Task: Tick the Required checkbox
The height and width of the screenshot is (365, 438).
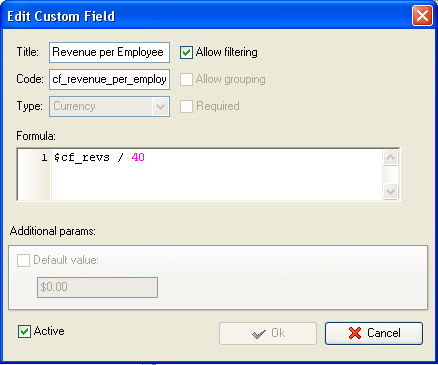Action: click(186, 106)
